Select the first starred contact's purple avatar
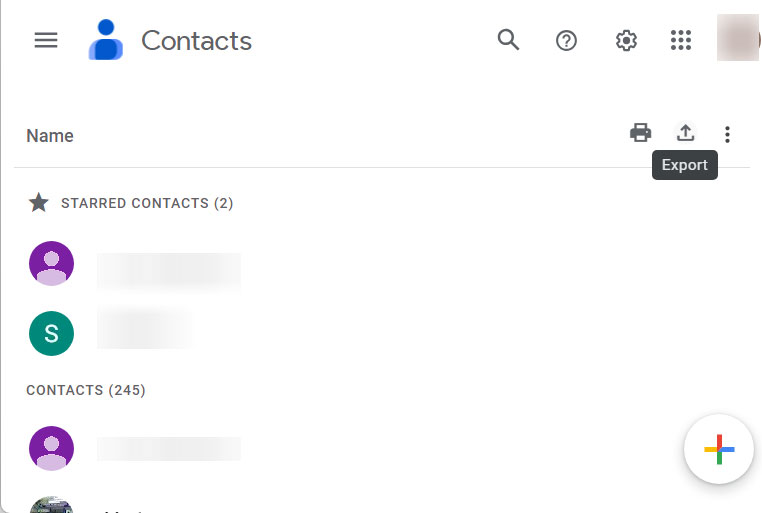Viewport: 762px width, 513px height. click(52, 264)
